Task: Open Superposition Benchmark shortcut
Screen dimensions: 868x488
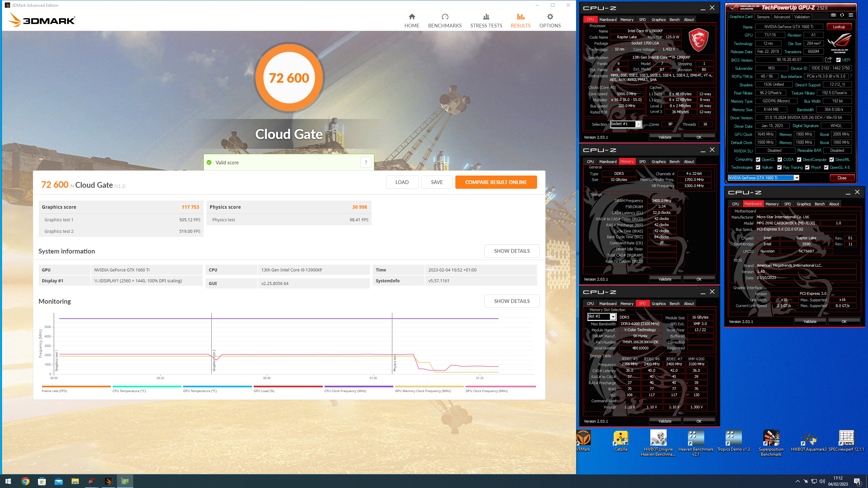Action: pos(771,443)
